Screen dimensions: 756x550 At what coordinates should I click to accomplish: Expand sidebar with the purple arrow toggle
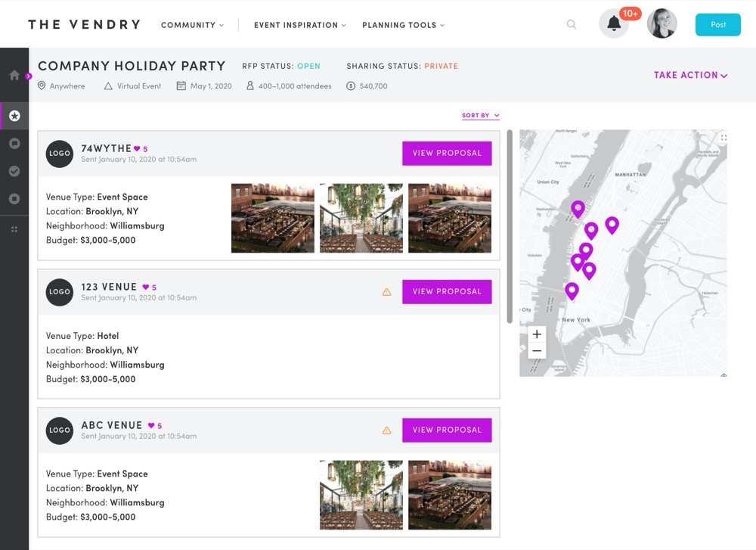point(29,76)
